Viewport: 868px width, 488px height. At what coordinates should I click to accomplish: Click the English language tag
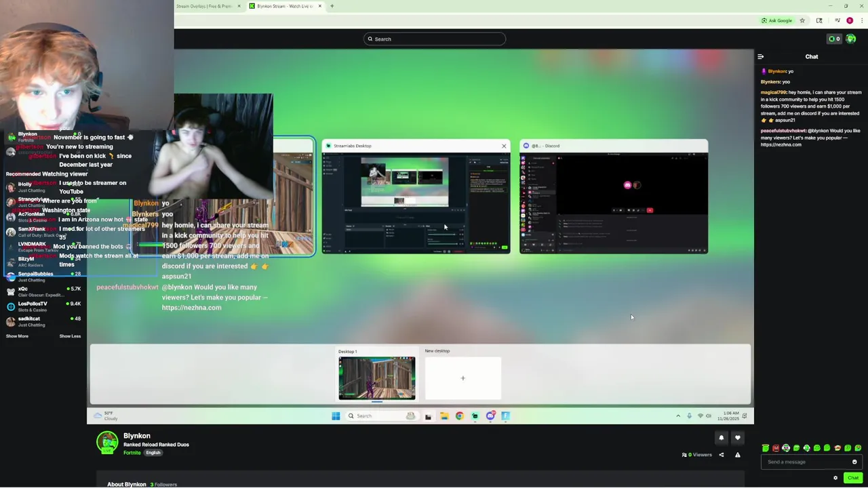coord(153,453)
